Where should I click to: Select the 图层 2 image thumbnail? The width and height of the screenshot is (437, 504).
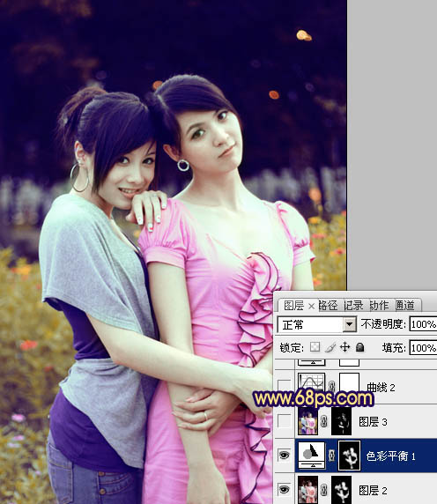pos(307,490)
